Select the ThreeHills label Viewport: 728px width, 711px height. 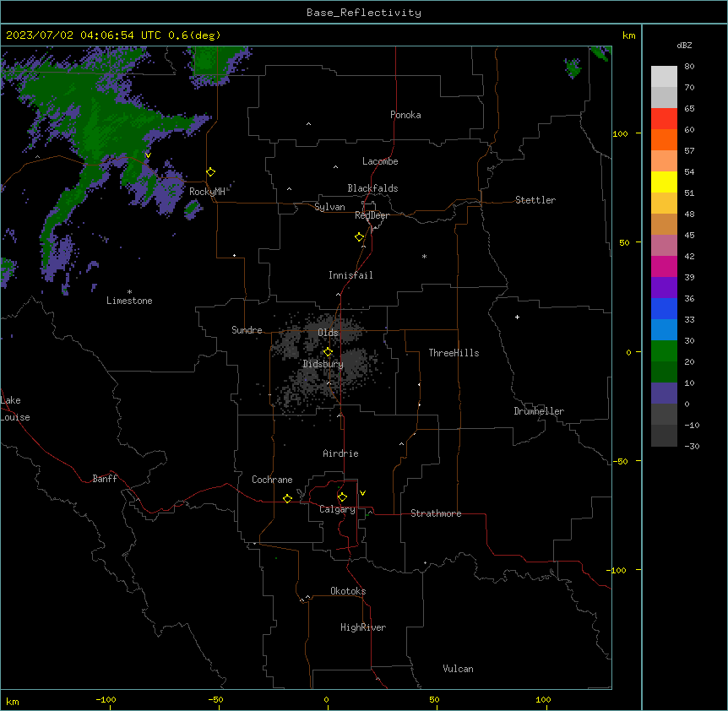(454, 353)
